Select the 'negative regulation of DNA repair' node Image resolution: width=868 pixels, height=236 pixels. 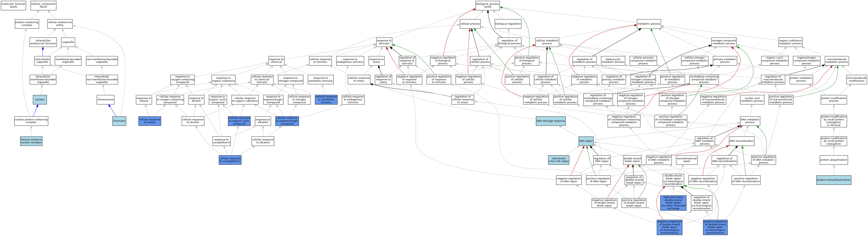(x=569, y=180)
